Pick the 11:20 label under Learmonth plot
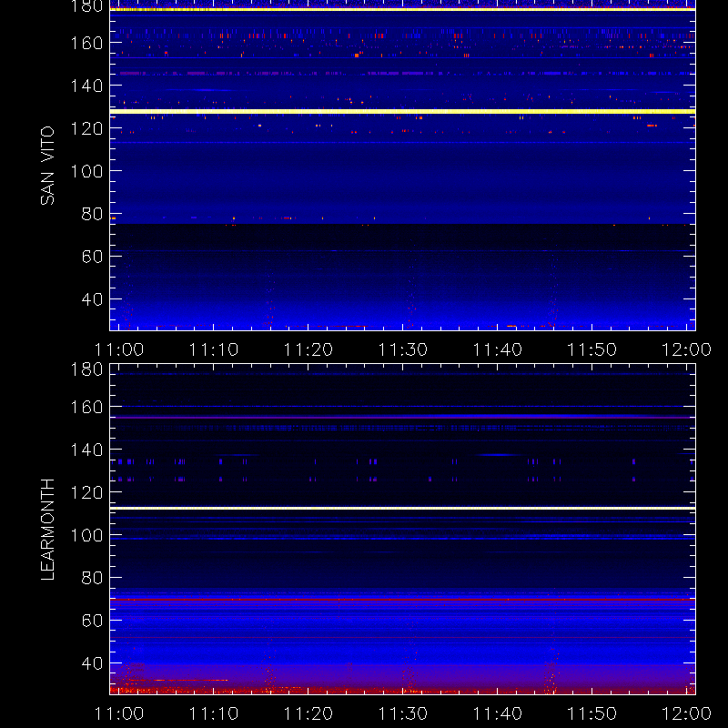The height and width of the screenshot is (728, 728). pos(308,713)
